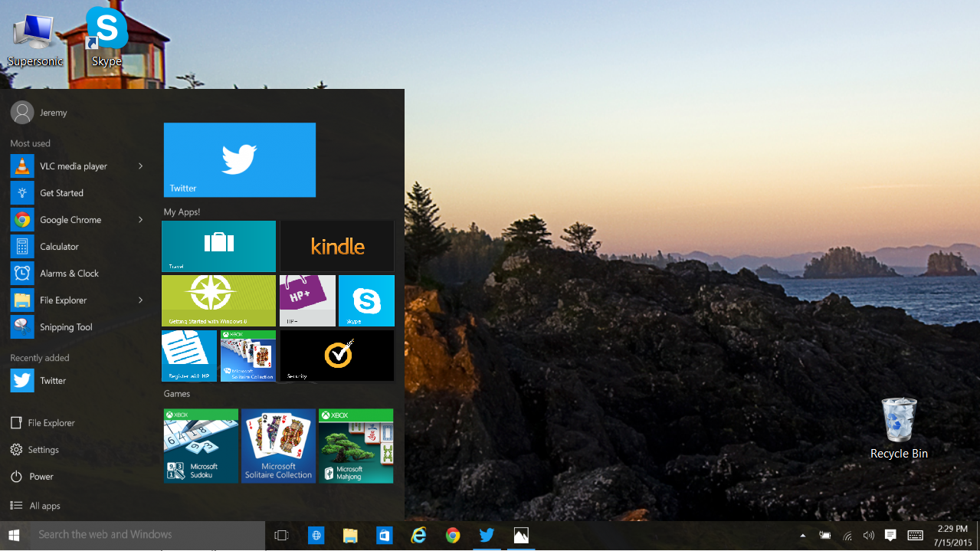This screenshot has width=980, height=551.
Task: Launch the Microsoft Mahjong game tile
Action: pyautogui.click(x=356, y=446)
